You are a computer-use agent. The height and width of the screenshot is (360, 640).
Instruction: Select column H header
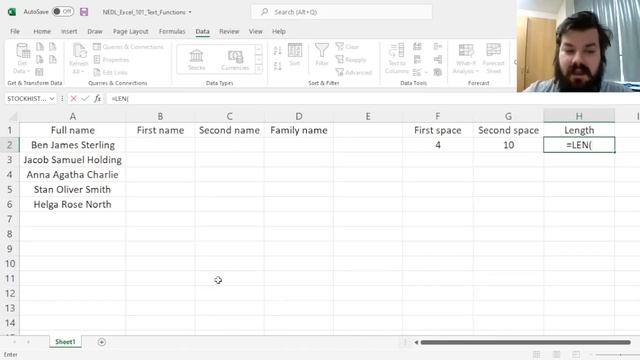pyautogui.click(x=579, y=116)
